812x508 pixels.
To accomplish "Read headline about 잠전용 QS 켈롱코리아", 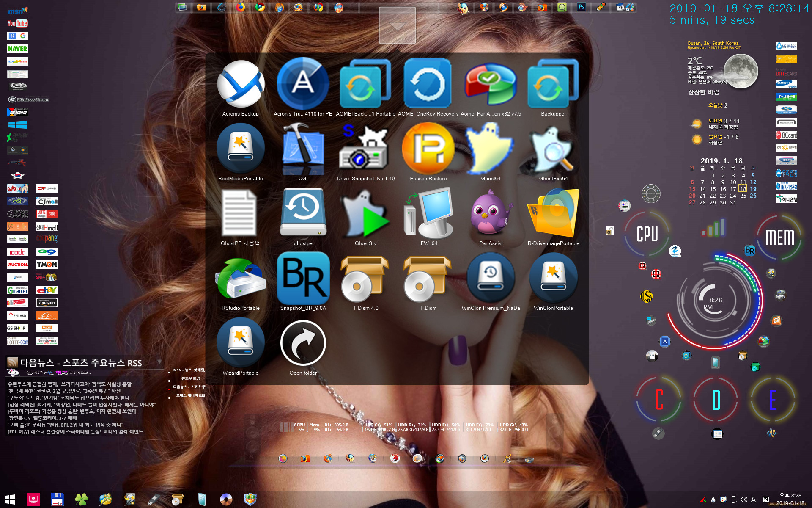I will 42,418.
